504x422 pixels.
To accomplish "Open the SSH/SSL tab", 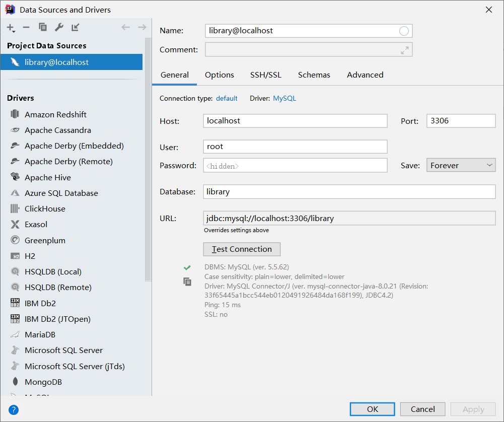I will (x=265, y=75).
